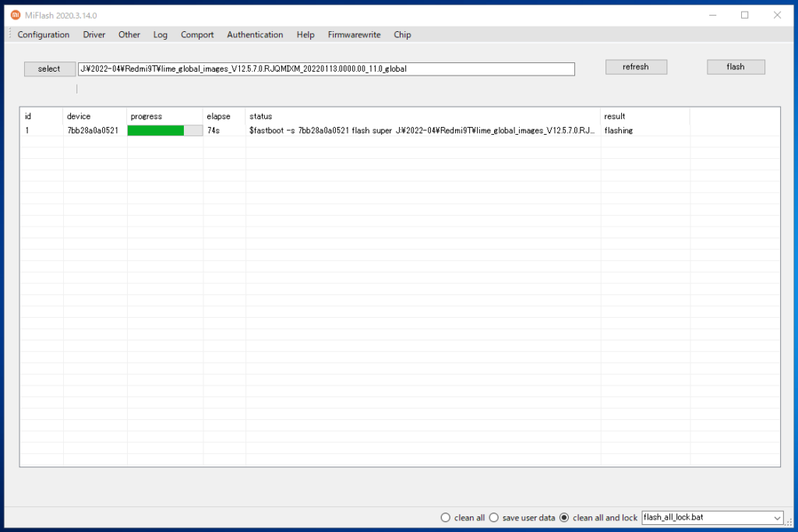Click the flash button to start flashing
Viewport: 798px width, 532px height.
click(735, 66)
